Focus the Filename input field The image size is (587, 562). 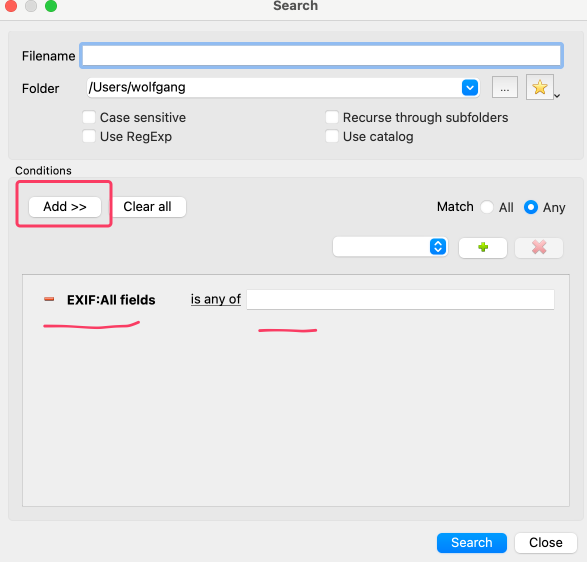pyautogui.click(x=322, y=56)
